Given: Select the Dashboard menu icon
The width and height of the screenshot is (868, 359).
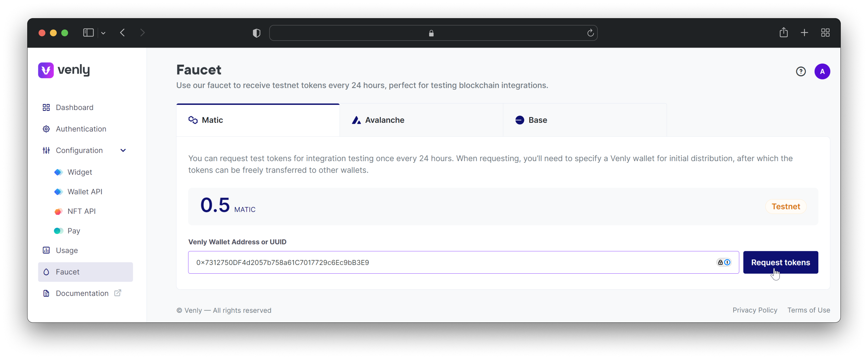Looking at the screenshot, I should coord(47,107).
